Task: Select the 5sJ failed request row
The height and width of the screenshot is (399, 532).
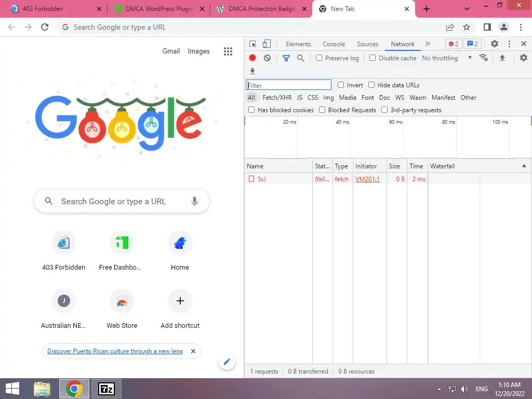Action: [388, 179]
